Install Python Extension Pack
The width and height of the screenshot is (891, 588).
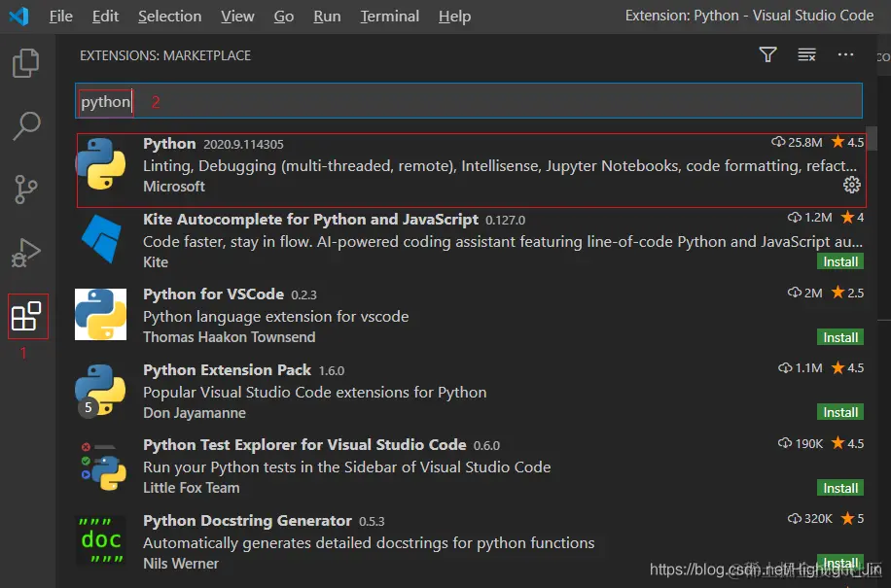point(839,412)
